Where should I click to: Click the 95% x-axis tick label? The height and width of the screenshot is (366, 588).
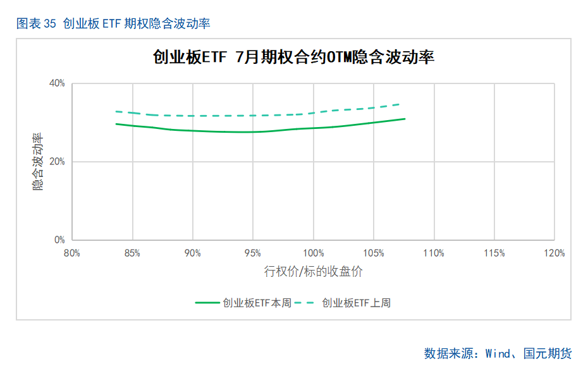(x=253, y=253)
